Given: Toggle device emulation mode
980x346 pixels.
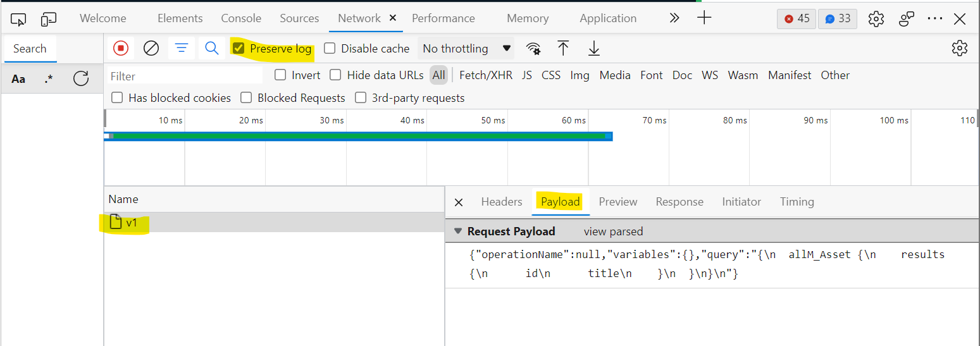Looking at the screenshot, I should tap(49, 19).
